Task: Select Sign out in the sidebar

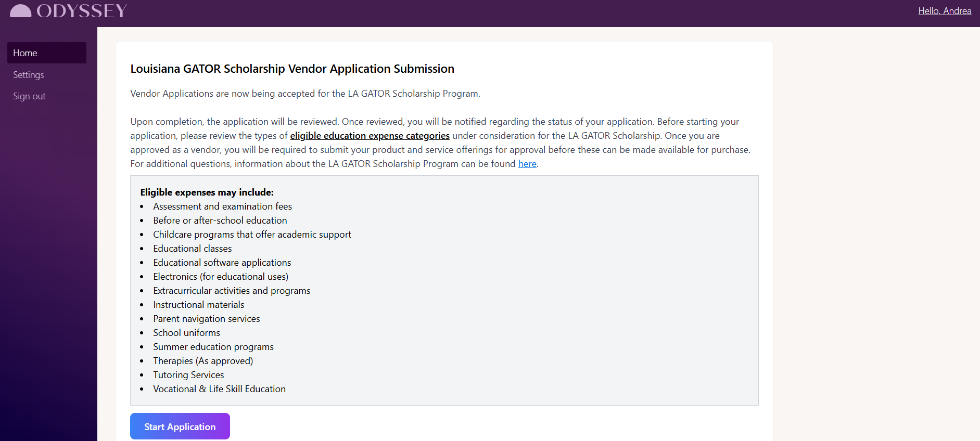Action: 29,96
